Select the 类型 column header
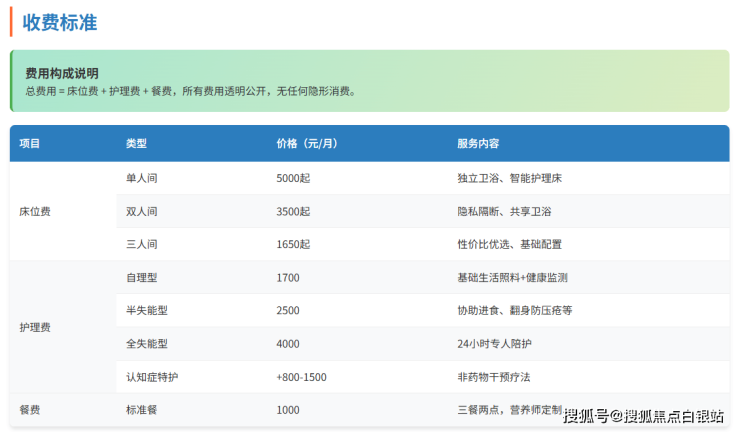 (136, 144)
